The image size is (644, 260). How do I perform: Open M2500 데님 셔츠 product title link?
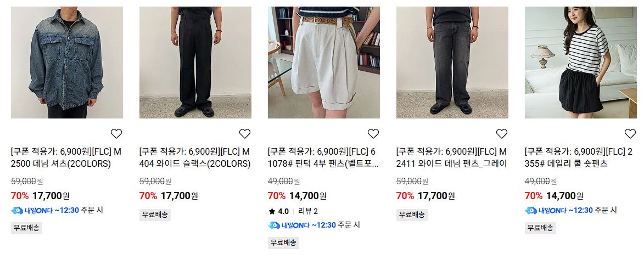66,158
